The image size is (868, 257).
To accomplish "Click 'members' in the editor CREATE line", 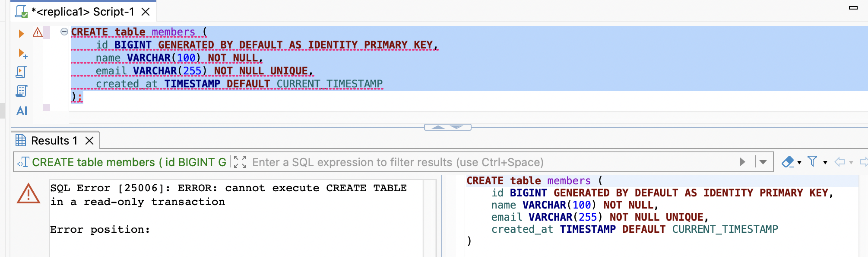I will pos(174,32).
